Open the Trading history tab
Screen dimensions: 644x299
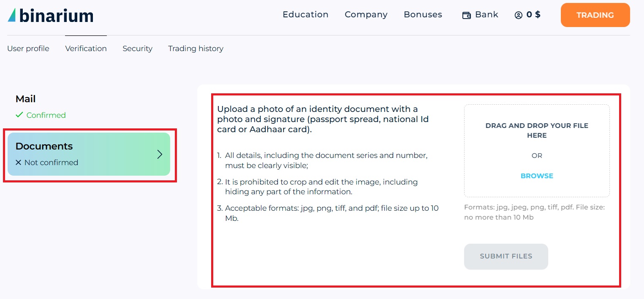tap(196, 49)
